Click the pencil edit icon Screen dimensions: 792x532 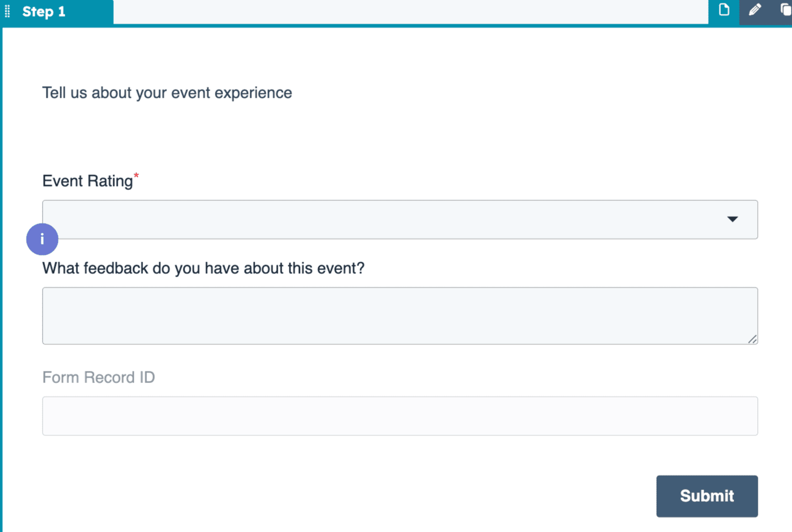[754, 10]
